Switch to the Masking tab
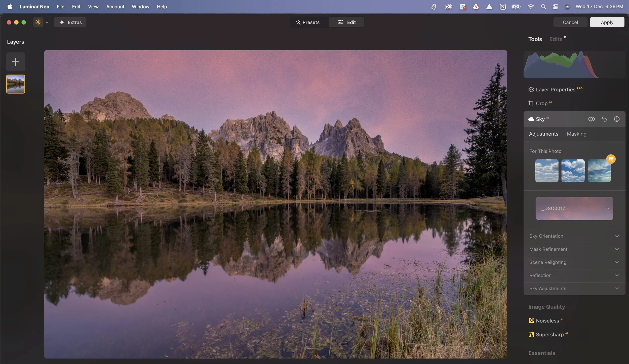Viewport: 629px width, 364px height. click(576, 134)
